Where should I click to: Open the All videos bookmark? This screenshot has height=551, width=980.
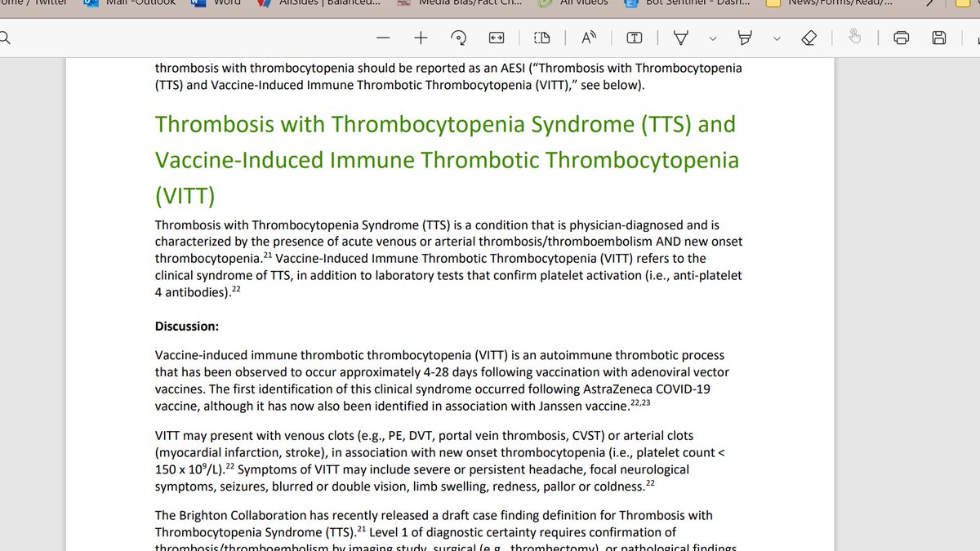point(572,3)
